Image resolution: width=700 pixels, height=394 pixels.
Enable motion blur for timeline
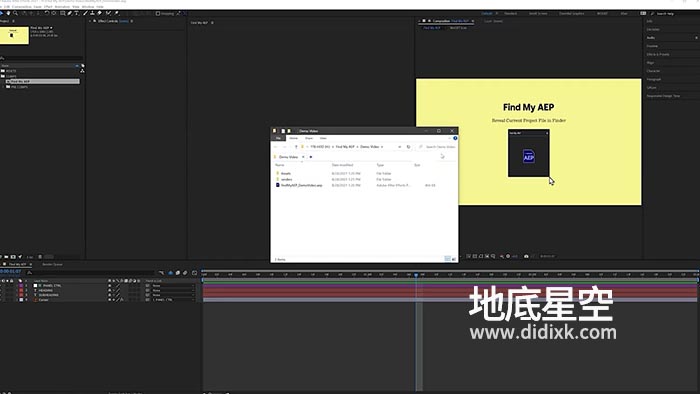pyautogui.click(x=185, y=273)
